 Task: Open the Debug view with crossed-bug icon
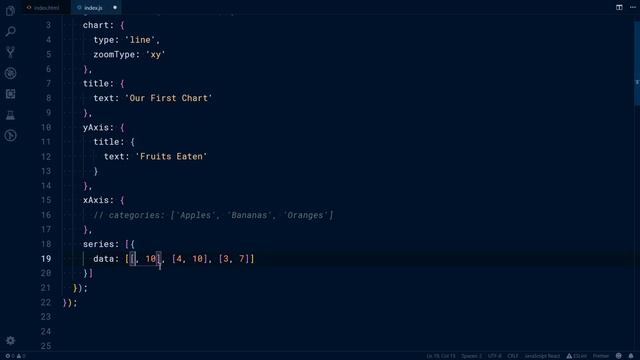pyautogui.click(x=11, y=73)
